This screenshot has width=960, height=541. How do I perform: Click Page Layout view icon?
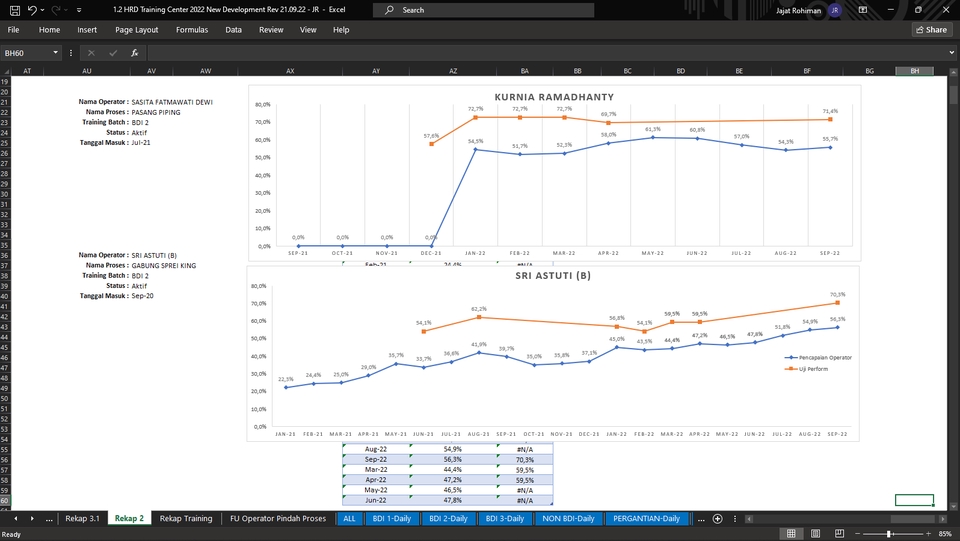click(x=816, y=534)
